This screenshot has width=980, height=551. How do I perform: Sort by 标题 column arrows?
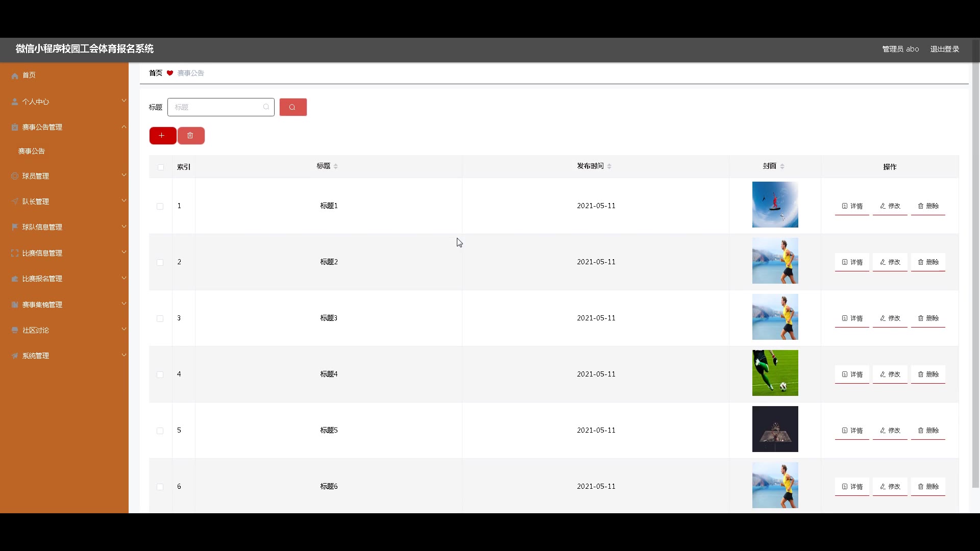(335, 166)
